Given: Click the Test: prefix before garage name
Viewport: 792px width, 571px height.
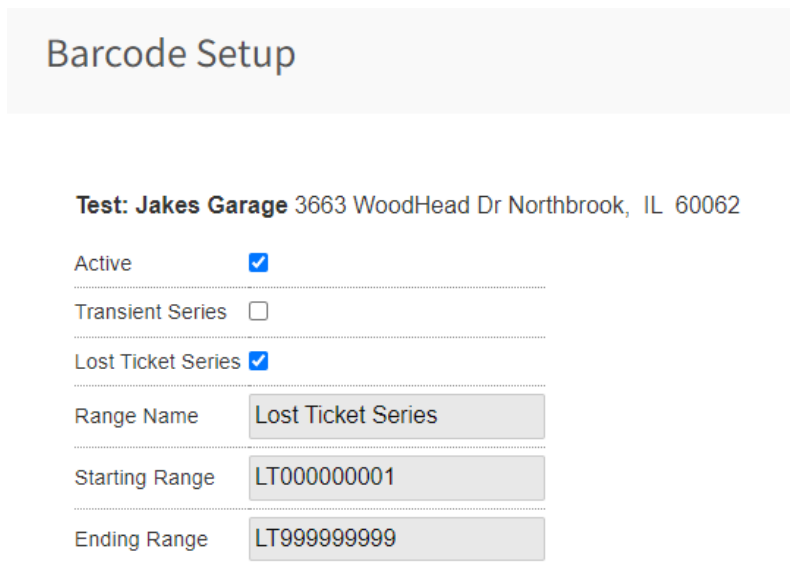Looking at the screenshot, I should [x=103, y=206].
